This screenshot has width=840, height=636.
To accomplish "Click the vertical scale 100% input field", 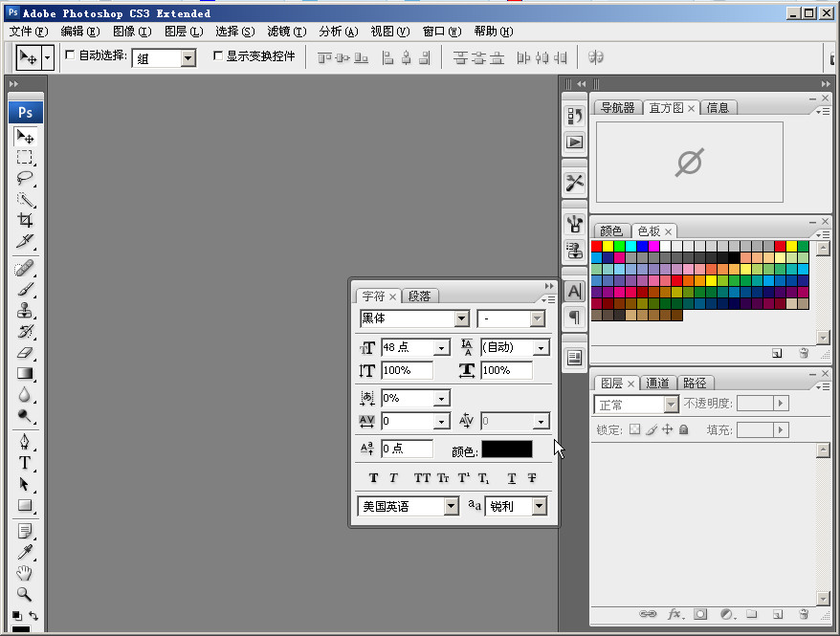I will click(x=407, y=370).
